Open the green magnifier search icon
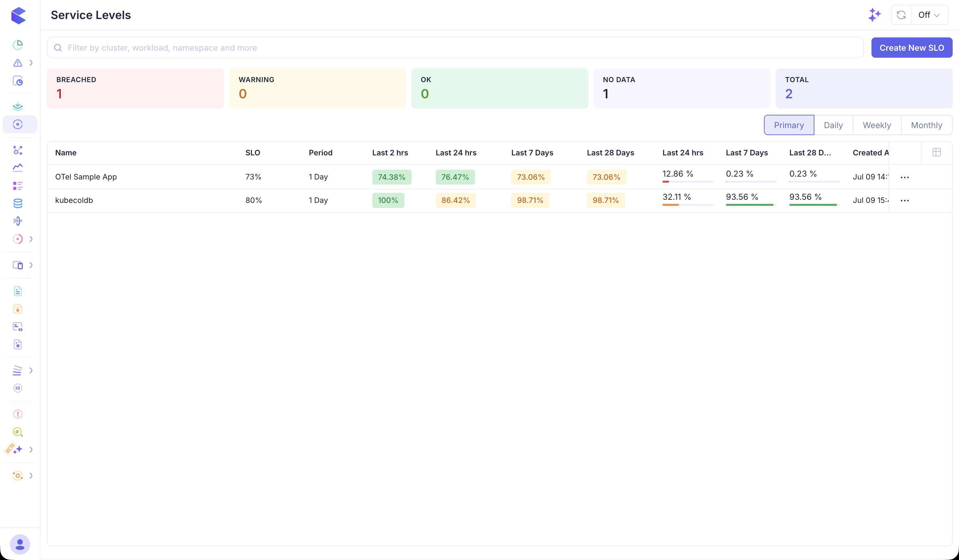 click(x=17, y=432)
